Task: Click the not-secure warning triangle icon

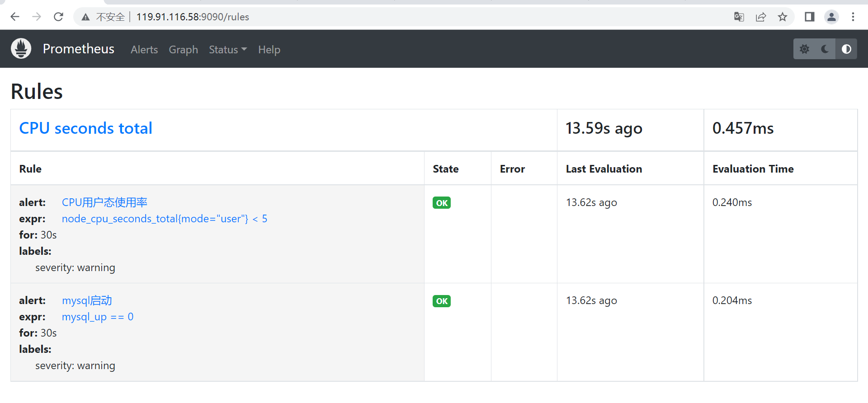Action: (x=85, y=17)
